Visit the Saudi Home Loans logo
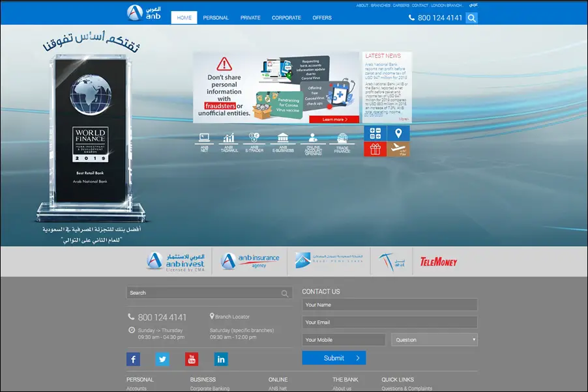This screenshot has height=392, width=588. [329, 260]
